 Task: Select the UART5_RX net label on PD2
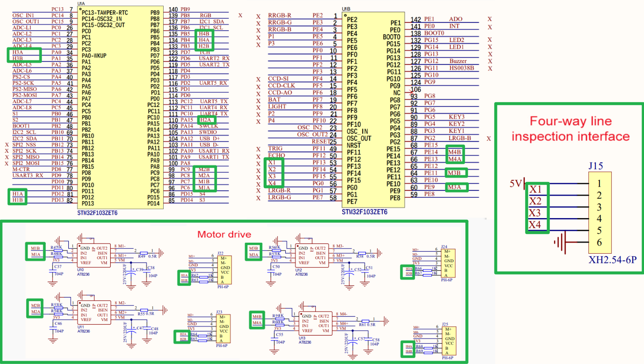213,83
